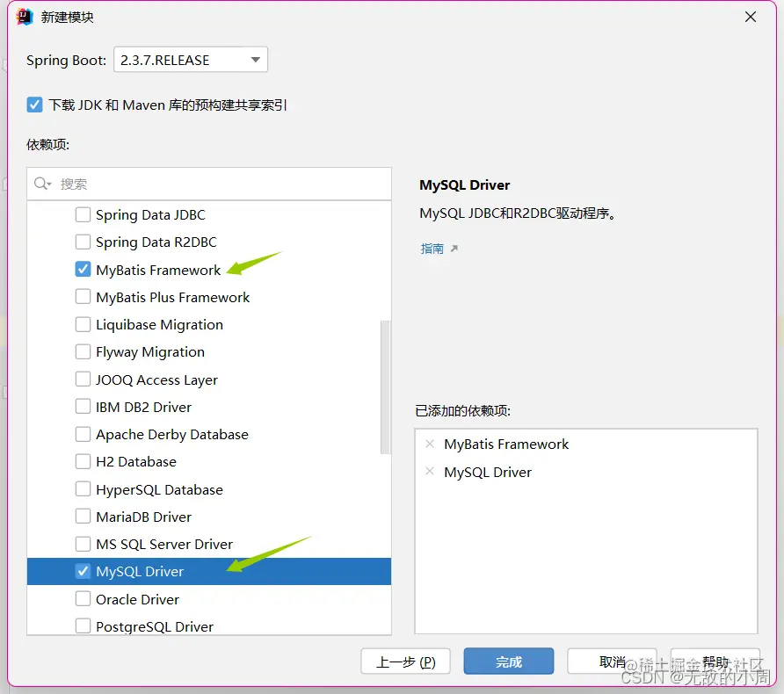This screenshot has height=694, width=784.
Task: Check H2 Database
Action: point(83,461)
